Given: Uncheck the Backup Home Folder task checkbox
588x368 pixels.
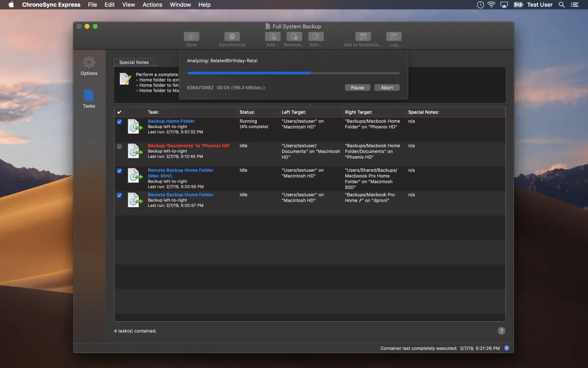Looking at the screenshot, I should (x=119, y=122).
